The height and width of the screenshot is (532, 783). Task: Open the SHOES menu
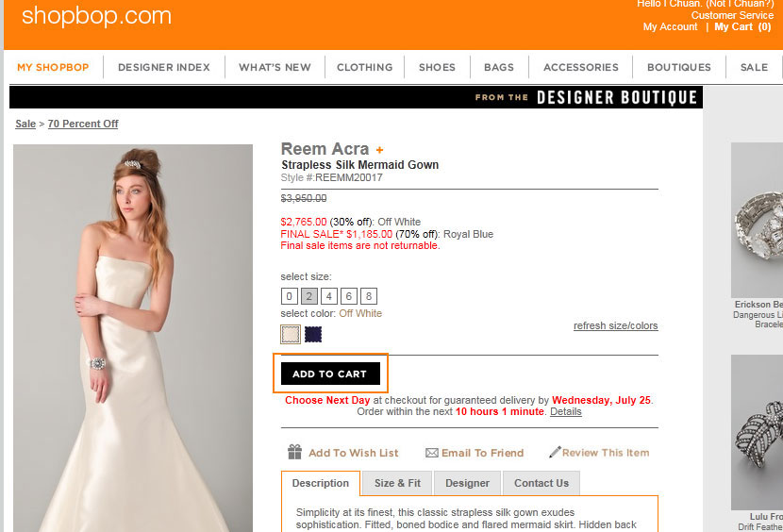tap(437, 67)
